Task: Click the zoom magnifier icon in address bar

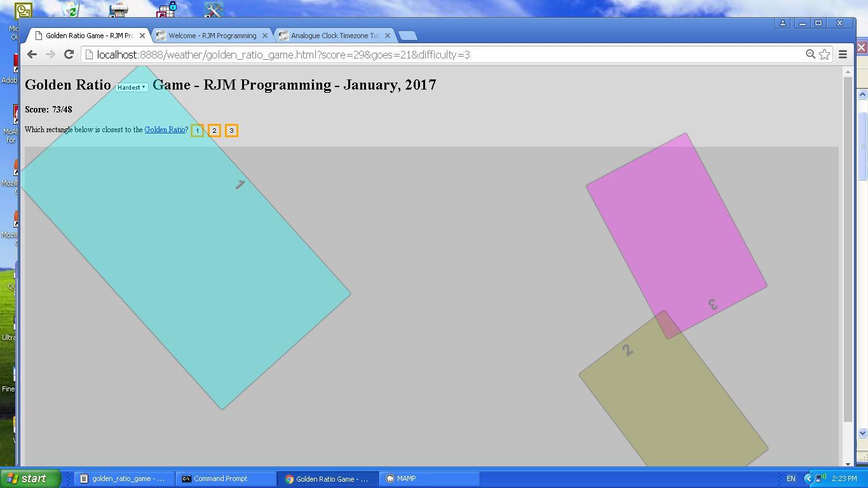Action: [810, 55]
